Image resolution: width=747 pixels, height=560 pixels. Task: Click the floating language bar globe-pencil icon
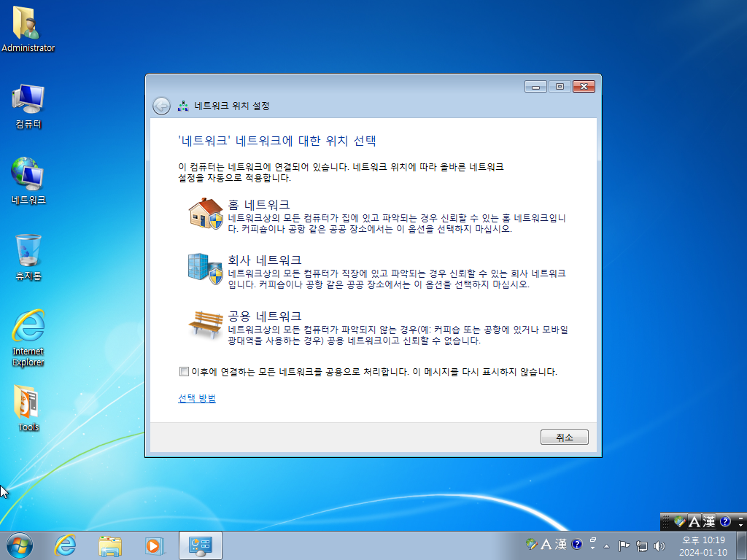point(680,522)
